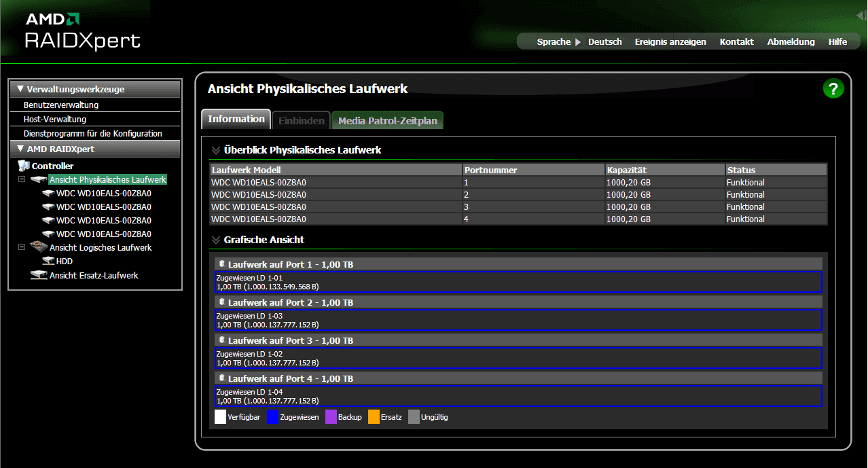The height and width of the screenshot is (468, 868).
Task: Click the 1000,20 GB capacity in port 4 row
Action: (x=629, y=219)
